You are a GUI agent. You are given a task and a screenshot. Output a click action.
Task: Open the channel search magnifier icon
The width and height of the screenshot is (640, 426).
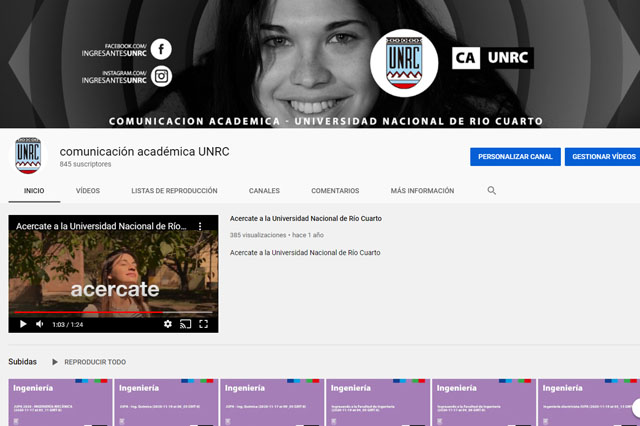[491, 191]
